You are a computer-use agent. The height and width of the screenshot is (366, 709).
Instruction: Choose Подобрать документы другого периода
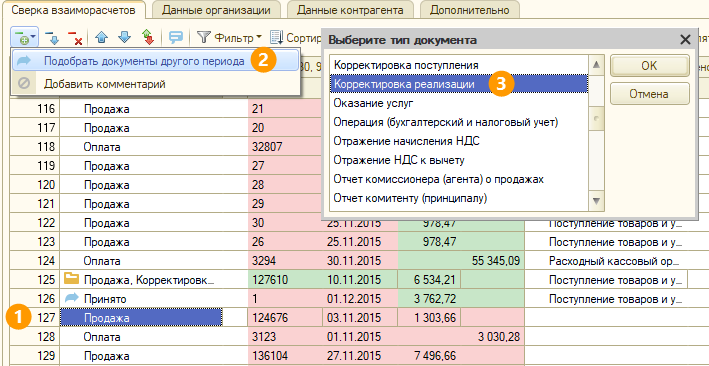156,61
